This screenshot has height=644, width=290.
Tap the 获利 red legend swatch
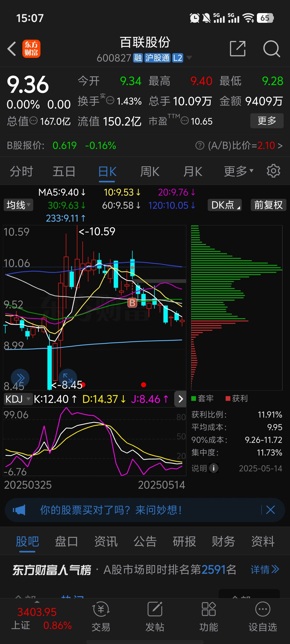click(x=228, y=398)
